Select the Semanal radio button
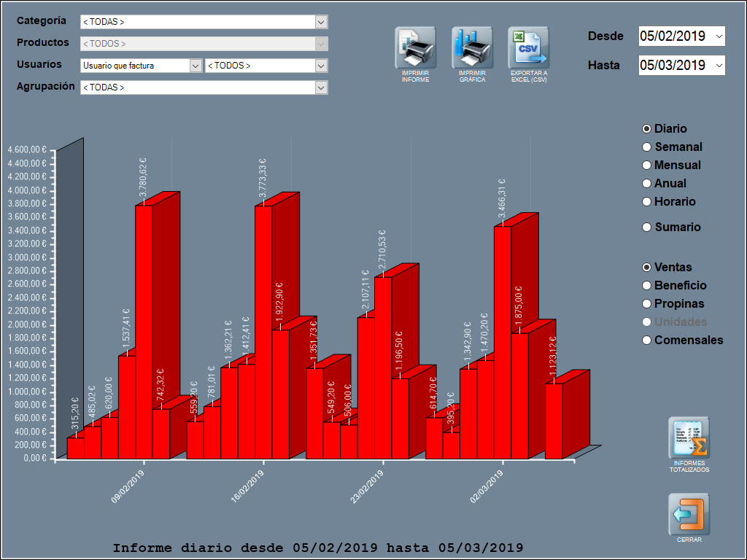The width and height of the screenshot is (747, 560). pos(646,147)
